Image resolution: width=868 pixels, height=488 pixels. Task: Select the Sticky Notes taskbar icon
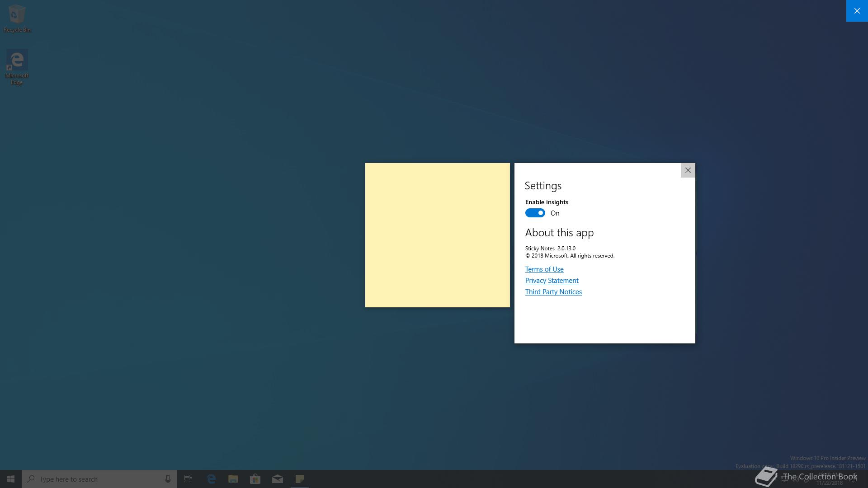[x=299, y=479]
